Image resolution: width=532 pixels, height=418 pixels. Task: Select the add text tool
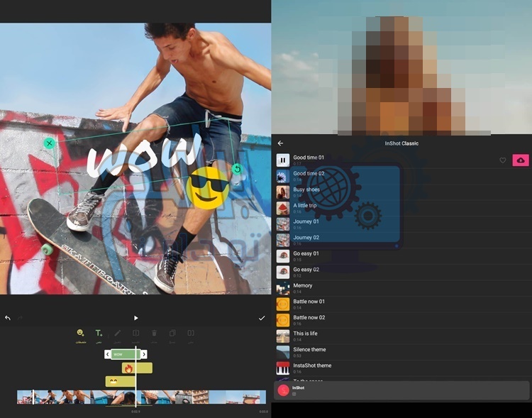(x=99, y=333)
